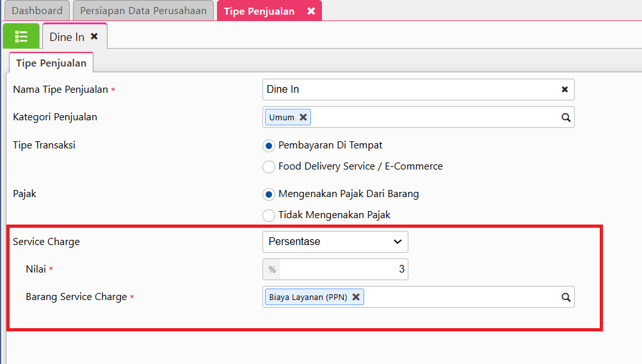
Task: Close the Dine In sub-tab
Action: [94, 36]
